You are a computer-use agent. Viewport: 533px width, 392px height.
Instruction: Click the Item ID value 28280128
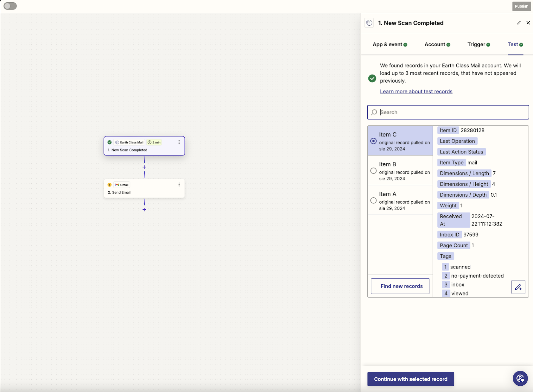click(x=472, y=130)
